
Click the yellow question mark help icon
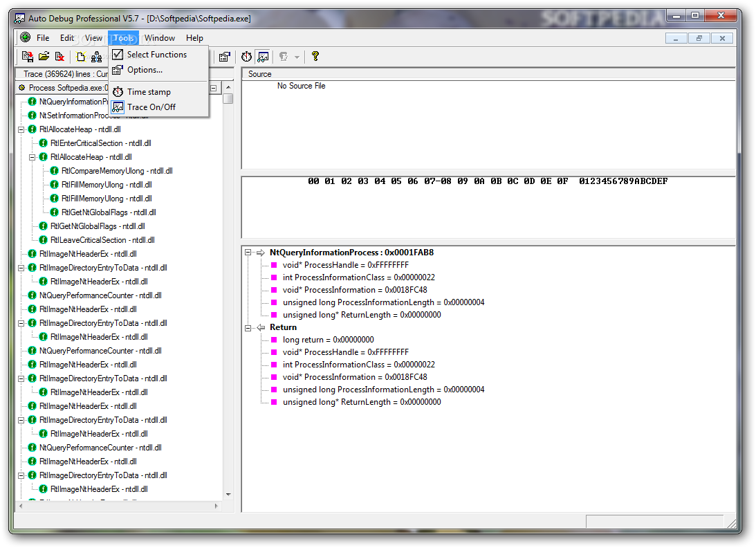click(x=315, y=57)
